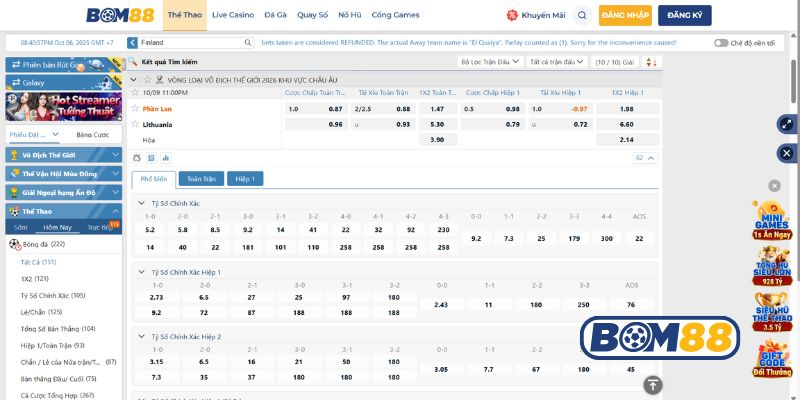Viewport: 800px width, 400px height.
Task: Toggle dark mode switch Chế độ nền tối
Action: [721, 43]
